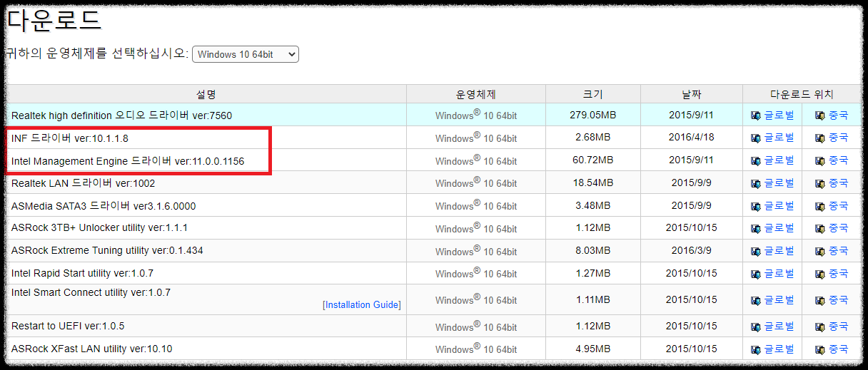This screenshot has height=370, width=868.
Task: Click 중국 icon for Intel Rapid Start utility
Action: pyautogui.click(x=820, y=274)
